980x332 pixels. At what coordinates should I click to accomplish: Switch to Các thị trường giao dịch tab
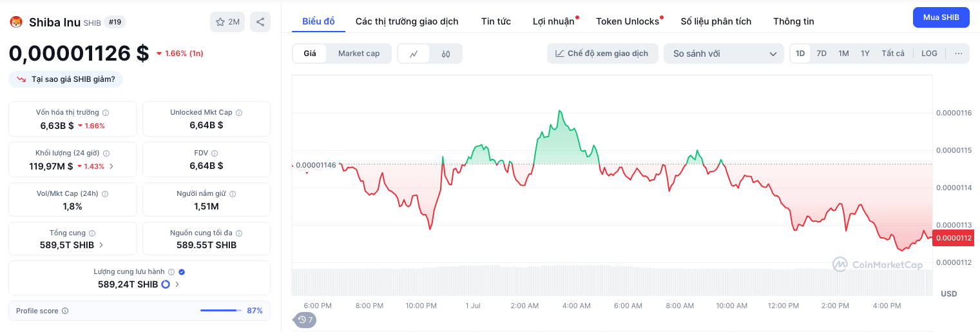point(407,21)
